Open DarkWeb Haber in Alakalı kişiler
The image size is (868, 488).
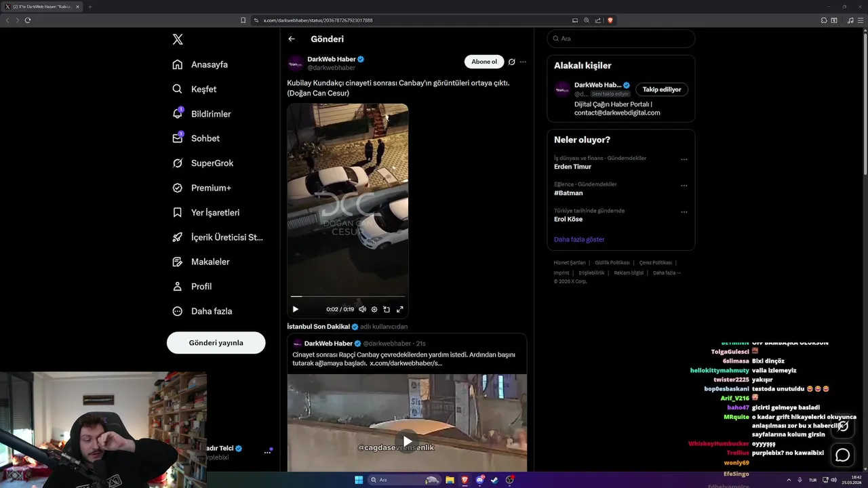[597, 85]
